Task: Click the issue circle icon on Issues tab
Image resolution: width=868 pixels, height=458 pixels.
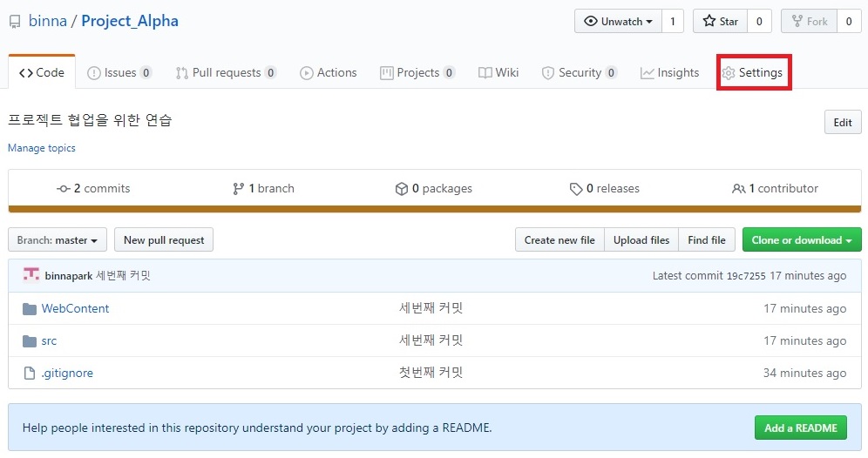Action: click(94, 73)
